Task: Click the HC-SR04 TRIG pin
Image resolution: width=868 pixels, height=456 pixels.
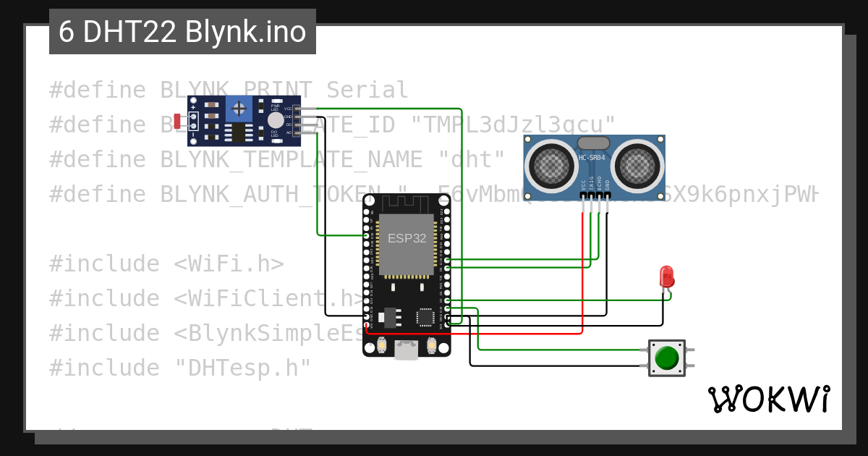Action: coord(591,206)
